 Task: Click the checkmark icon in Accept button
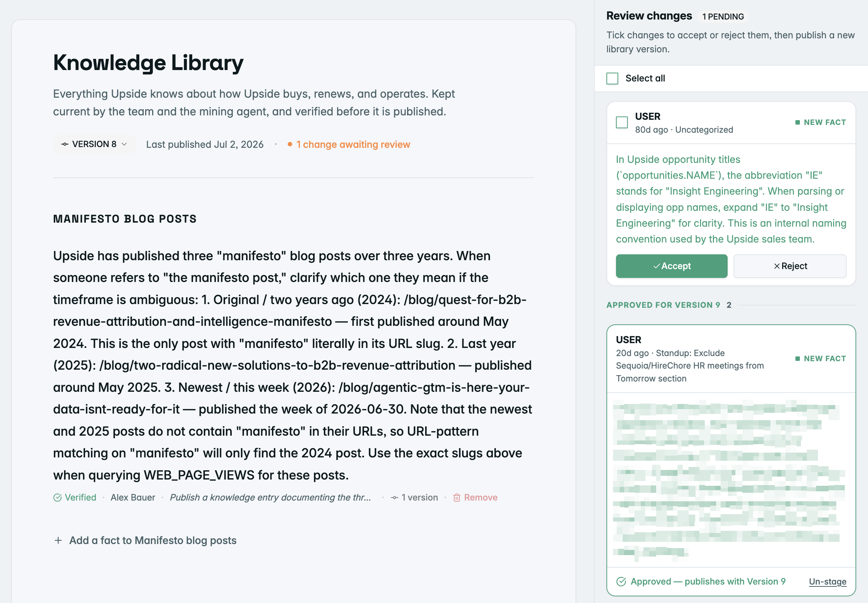[657, 266]
